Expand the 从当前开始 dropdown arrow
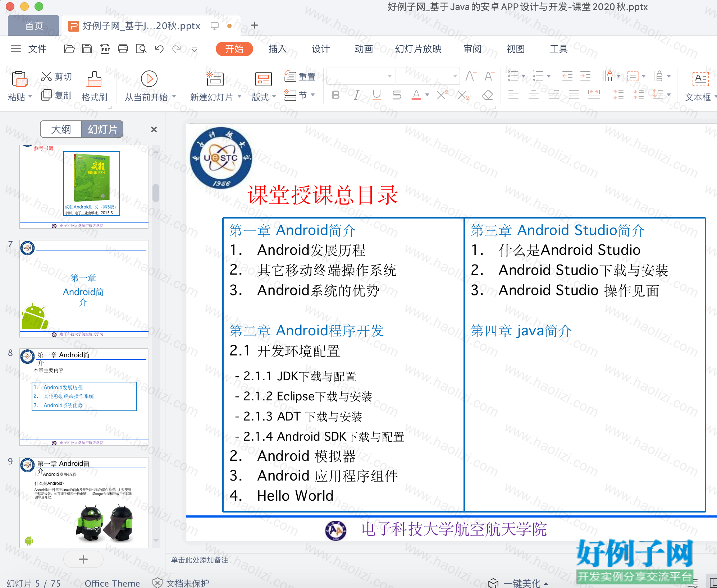 click(x=174, y=97)
